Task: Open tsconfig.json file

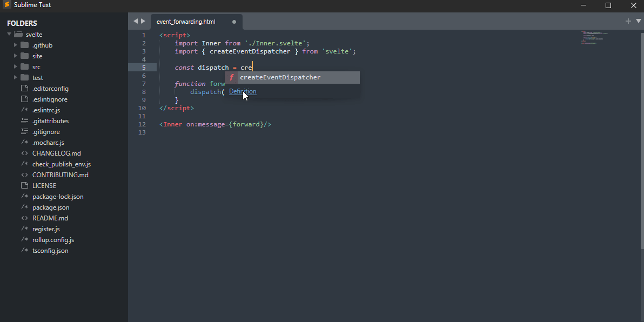Action: (x=51, y=251)
